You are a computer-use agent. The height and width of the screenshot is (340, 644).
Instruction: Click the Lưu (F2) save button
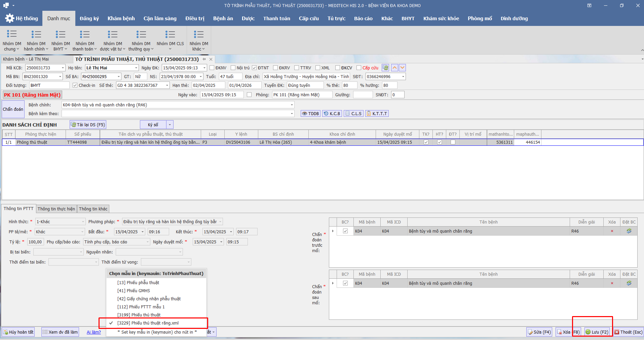pos(597,332)
